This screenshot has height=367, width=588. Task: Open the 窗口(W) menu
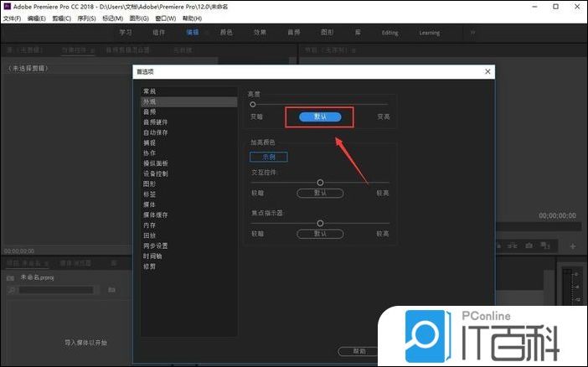coord(165,18)
